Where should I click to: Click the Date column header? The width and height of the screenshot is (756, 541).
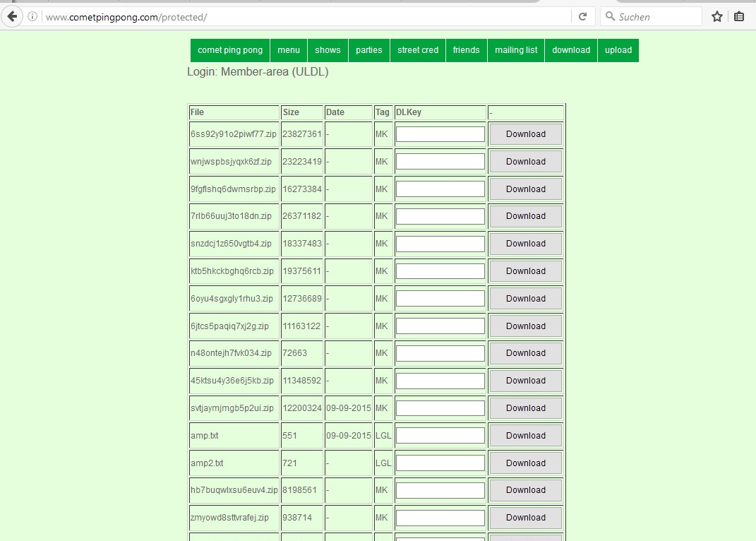pos(335,112)
